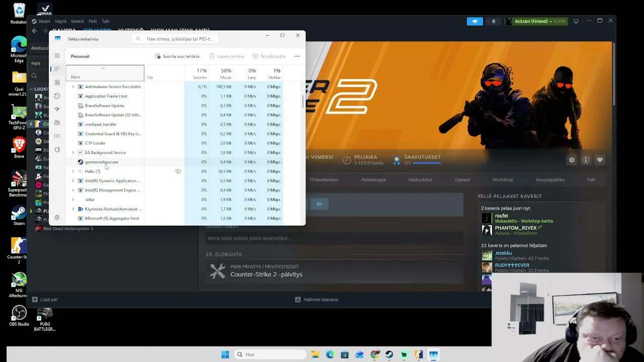Open Steam from the taskbar
Screen dimensions: 644x362
[x=389, y=354]
